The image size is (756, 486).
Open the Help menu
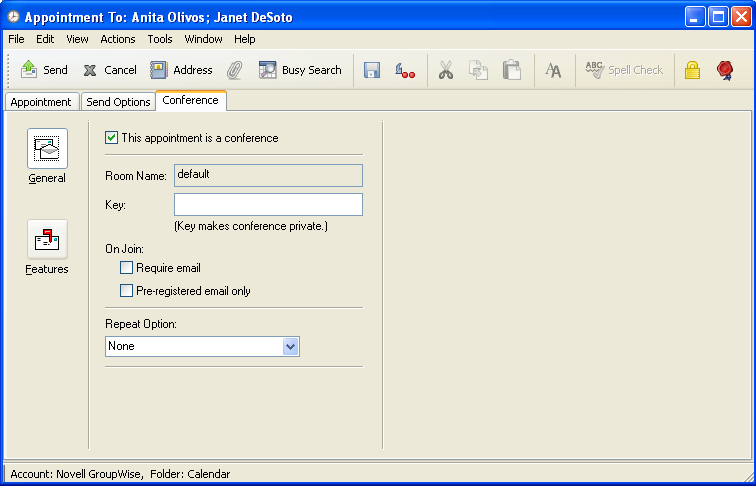tap(244, 39)
